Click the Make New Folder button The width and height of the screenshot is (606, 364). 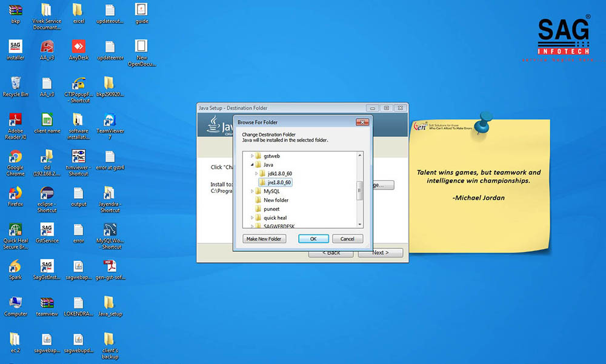264,239
